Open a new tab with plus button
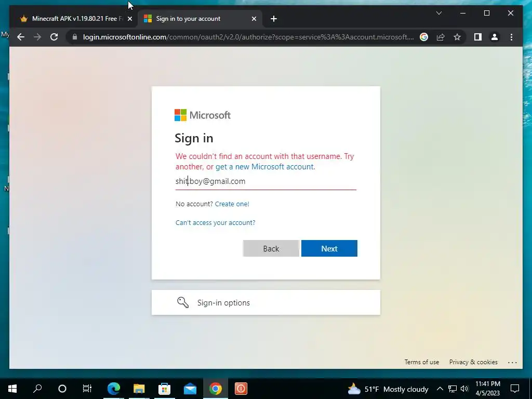The width and height of the screenshot is (532, 399). 274,19
